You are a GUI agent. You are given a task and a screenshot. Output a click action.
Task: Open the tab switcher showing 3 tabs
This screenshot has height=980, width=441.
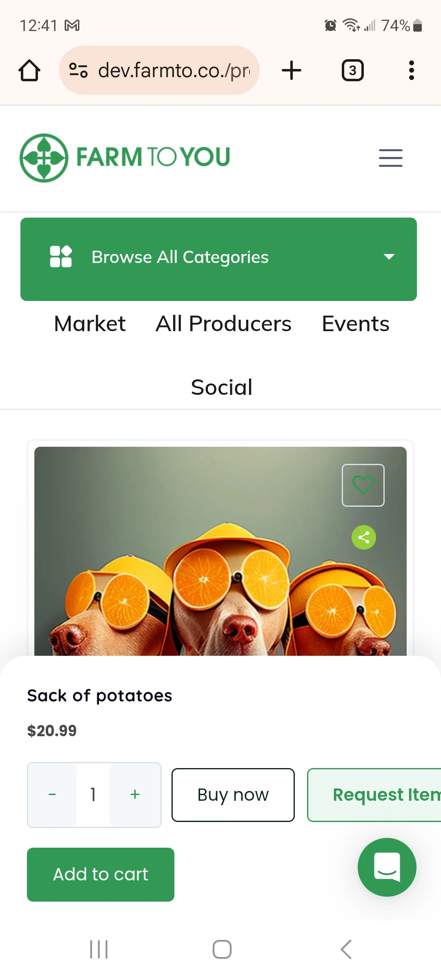pos(352,71)
